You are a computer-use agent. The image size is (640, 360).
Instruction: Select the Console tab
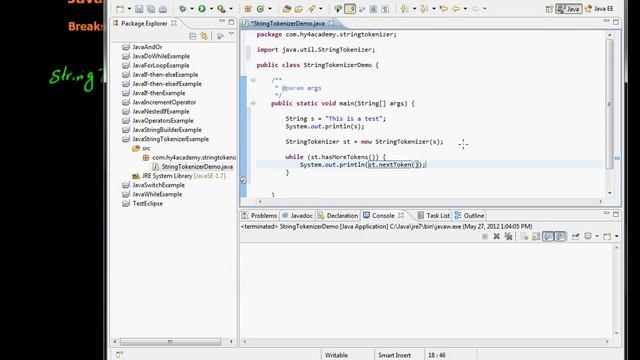click(x=383, y=215)
